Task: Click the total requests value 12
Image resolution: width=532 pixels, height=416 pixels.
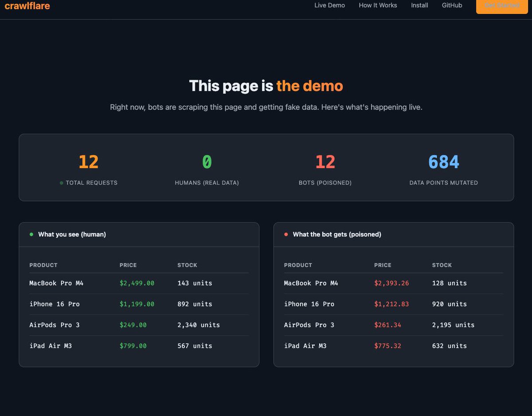Action: [89, 162]
